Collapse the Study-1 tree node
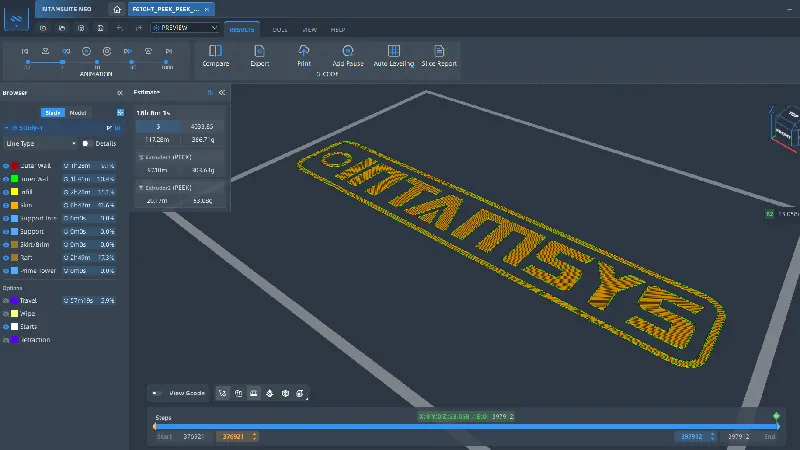800x450 pixels. pos(6,128)
